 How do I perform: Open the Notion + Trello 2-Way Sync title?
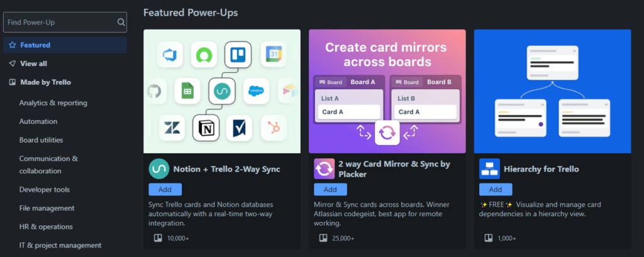(226, 169)
